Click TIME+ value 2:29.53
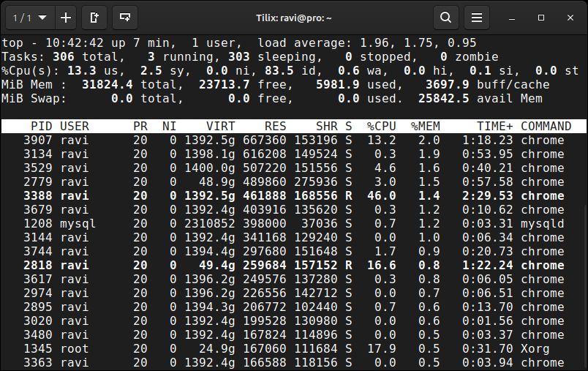This screenshot has width=588, height=371. (x=488, y=195)
